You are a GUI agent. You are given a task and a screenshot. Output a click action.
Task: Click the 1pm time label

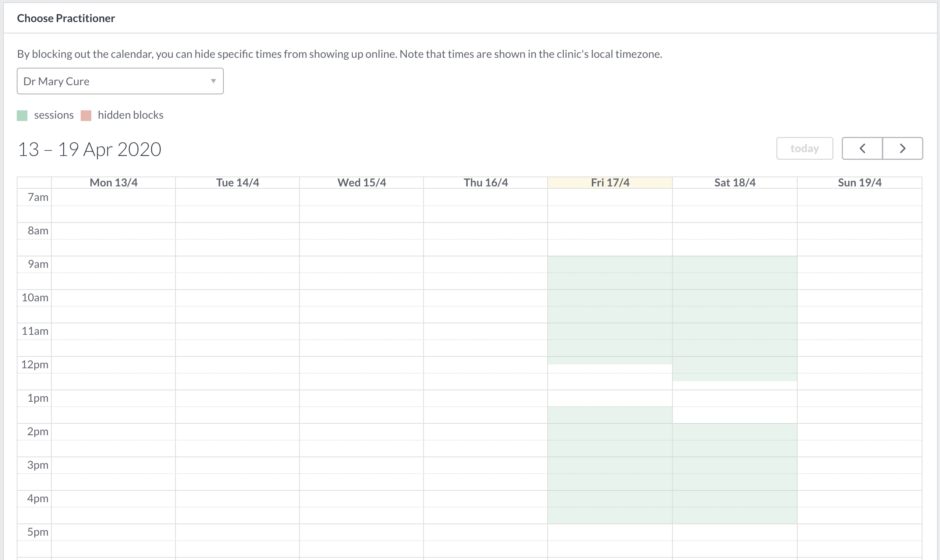tap(38, 398)
